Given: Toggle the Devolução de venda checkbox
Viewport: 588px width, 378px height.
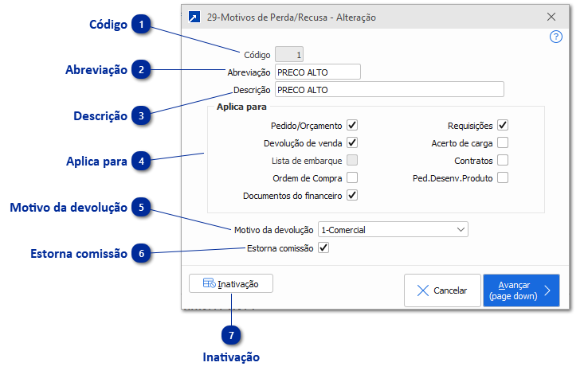Looking at the screenshot, I should pos(352,142).
